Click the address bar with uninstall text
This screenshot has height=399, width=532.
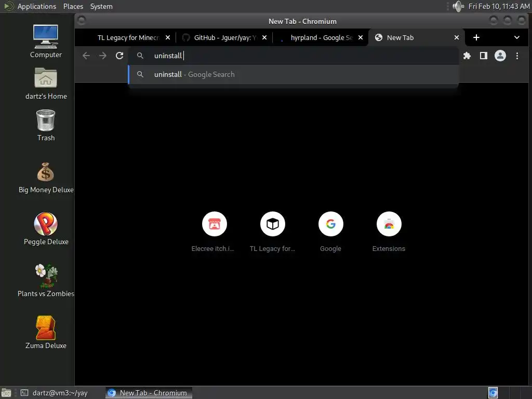coord(294,56)
